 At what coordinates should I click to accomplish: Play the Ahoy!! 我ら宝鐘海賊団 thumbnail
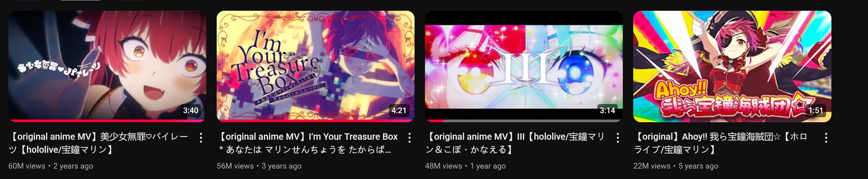[732, 66]
